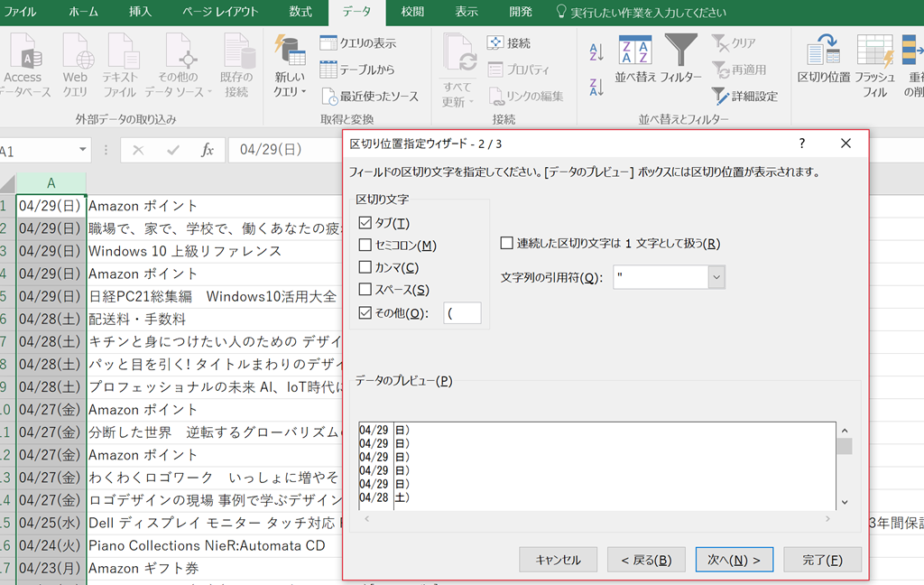
Task: Check 連続した区切り文字は1文字として扱う option
Action: 507,244
